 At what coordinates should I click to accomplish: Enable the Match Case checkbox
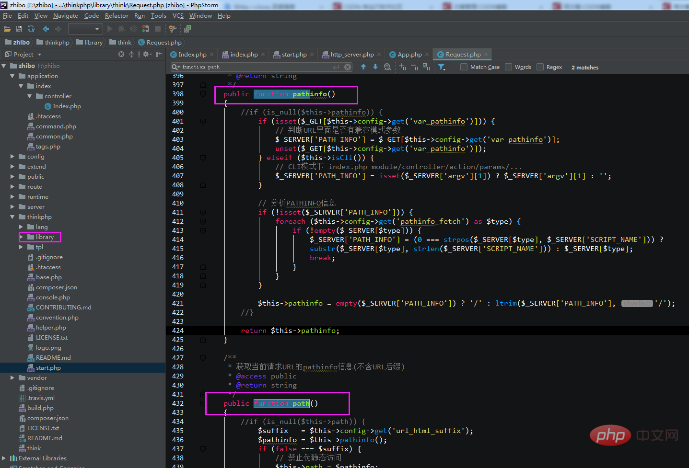(464, 67)
